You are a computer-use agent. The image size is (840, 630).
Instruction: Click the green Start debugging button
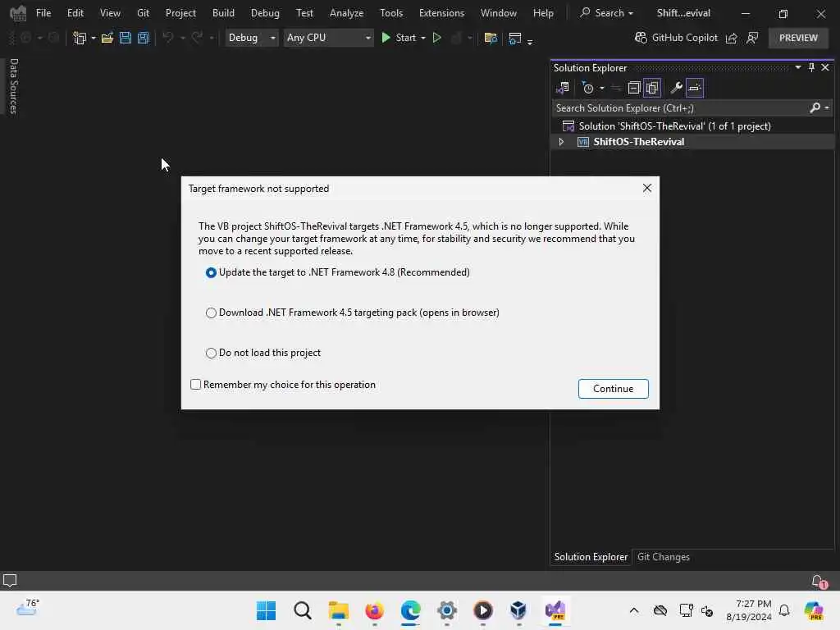(399, 38)
